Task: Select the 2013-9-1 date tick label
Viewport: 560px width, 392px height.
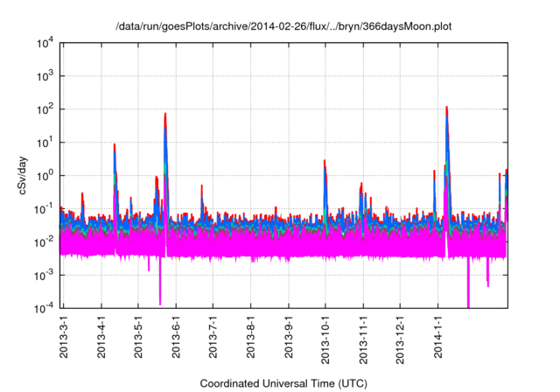Action: pos(288,339)
